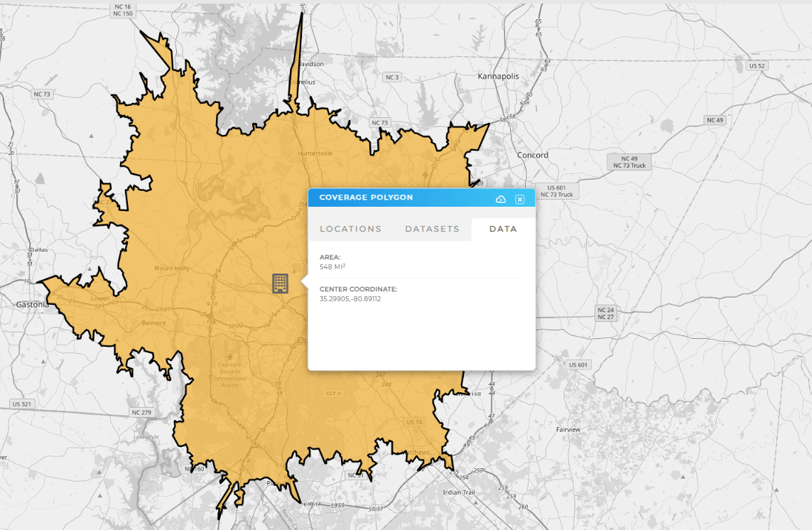Click the NC 49 NC 73 Truck shield

click(629, 162)
